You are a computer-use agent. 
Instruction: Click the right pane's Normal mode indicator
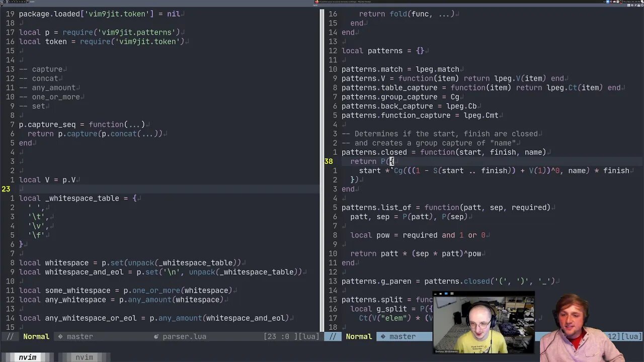(359, 336)
